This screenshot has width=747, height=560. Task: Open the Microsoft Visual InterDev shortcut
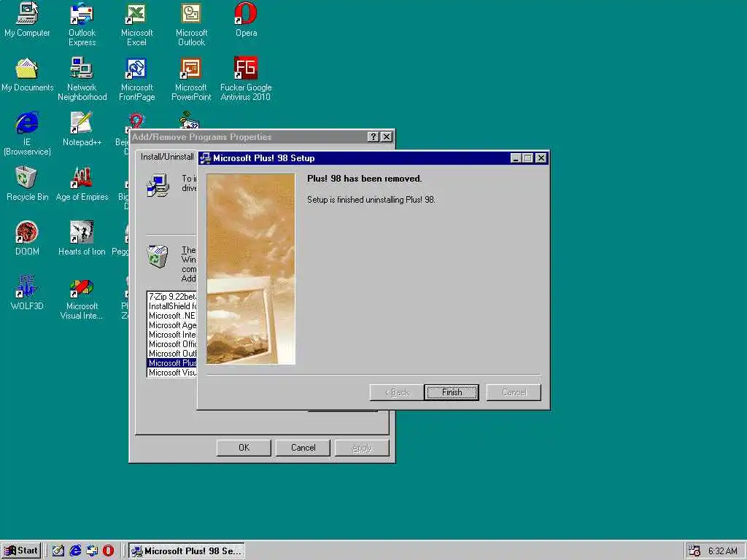click(x=82, y=297)
